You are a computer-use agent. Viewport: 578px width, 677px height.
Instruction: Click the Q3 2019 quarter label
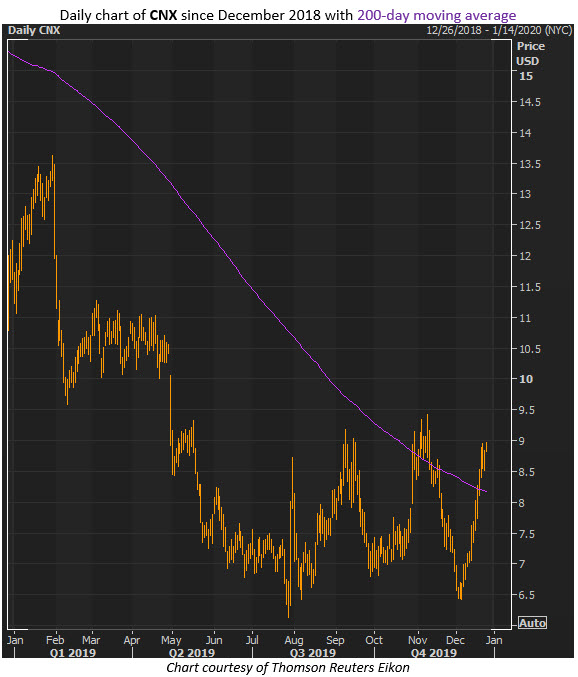[313, 653]
